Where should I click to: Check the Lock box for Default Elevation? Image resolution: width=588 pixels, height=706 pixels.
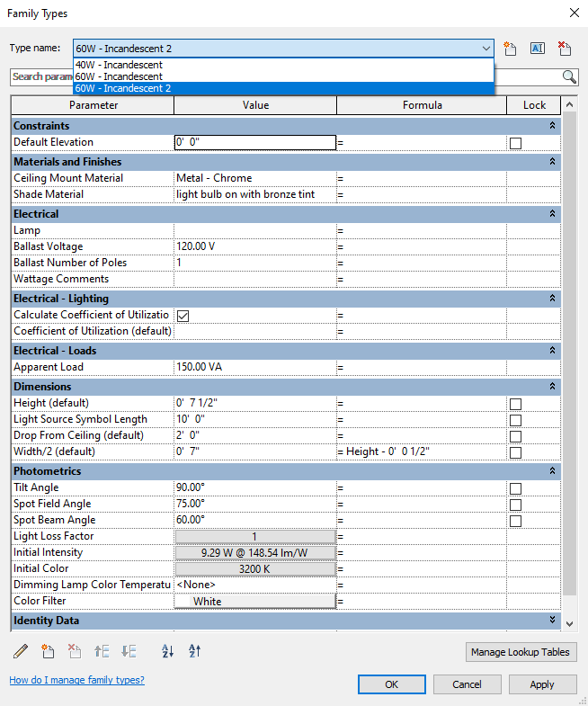coord(515,143)
